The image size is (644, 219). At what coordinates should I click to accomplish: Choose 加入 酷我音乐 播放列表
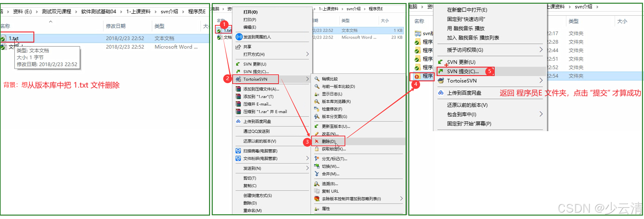point(473,38)
